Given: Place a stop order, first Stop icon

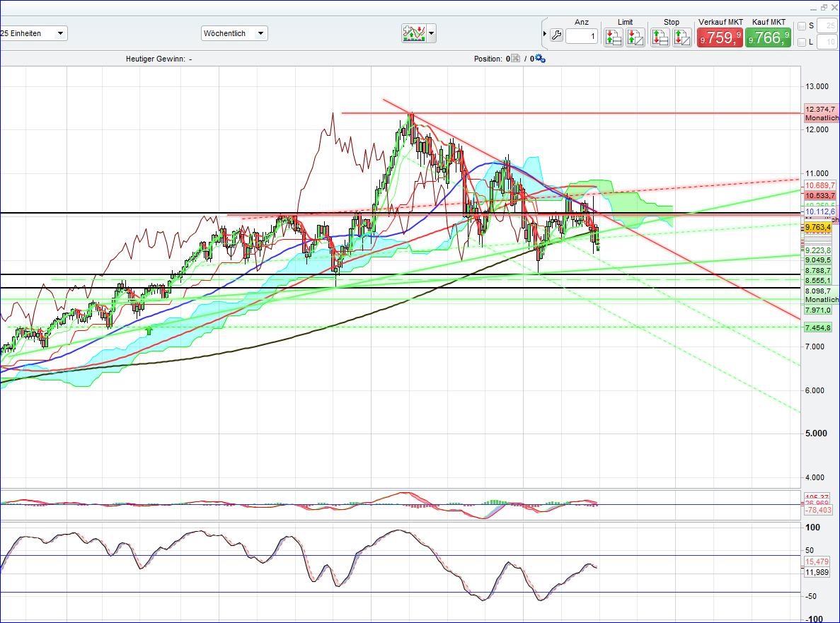Looking at the screenshot, I should (660, 37).
